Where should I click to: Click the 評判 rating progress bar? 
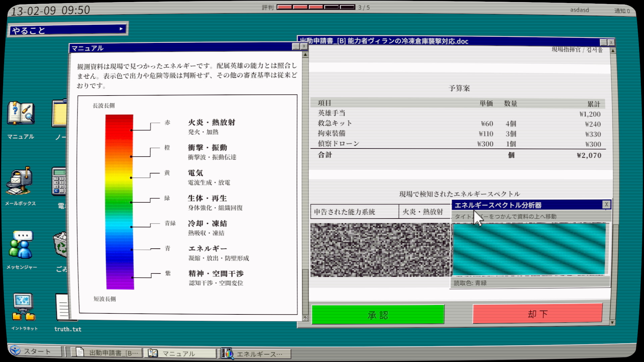coord(316,7)
